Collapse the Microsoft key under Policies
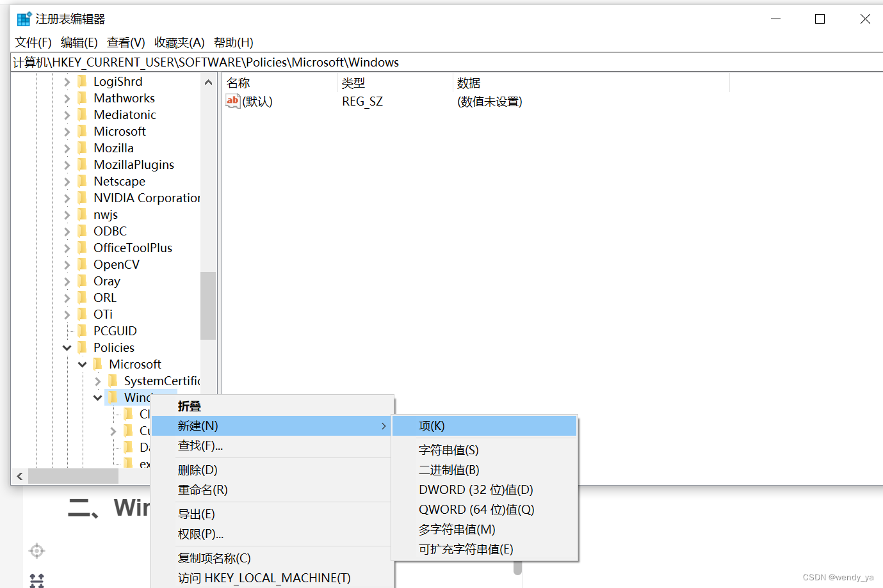 pyautogui.click(x=83, y=365)
